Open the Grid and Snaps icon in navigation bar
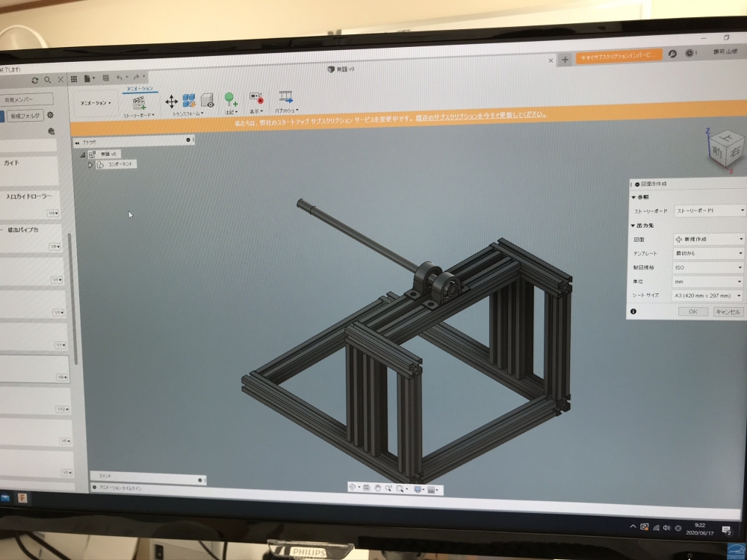 point(432,490)
